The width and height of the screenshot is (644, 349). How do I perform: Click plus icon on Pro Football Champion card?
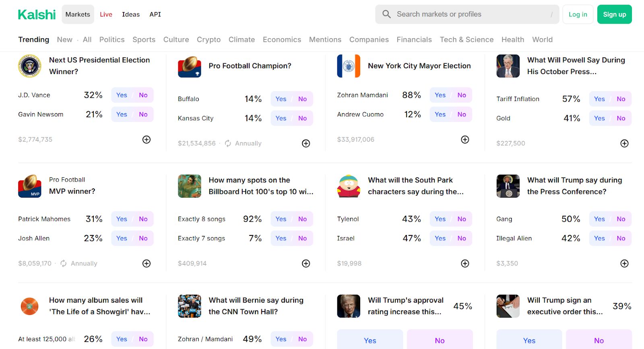point(306,143)
